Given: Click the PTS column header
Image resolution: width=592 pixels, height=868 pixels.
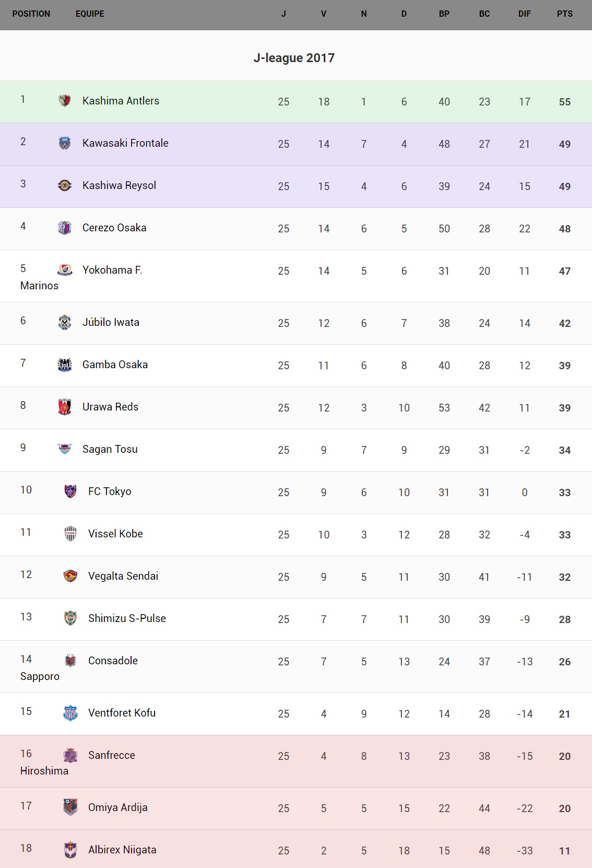Looking at the screenshot, I should 564,14.
